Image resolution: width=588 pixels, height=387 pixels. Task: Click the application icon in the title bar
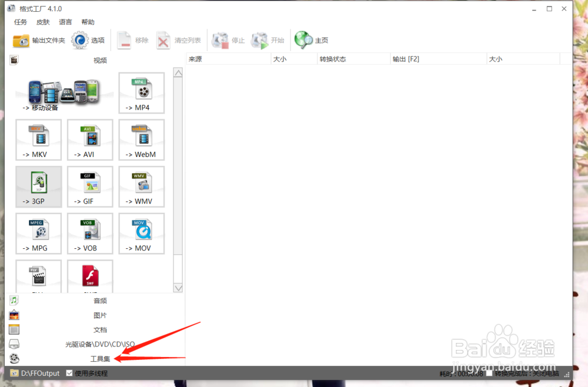coord(12,8)
